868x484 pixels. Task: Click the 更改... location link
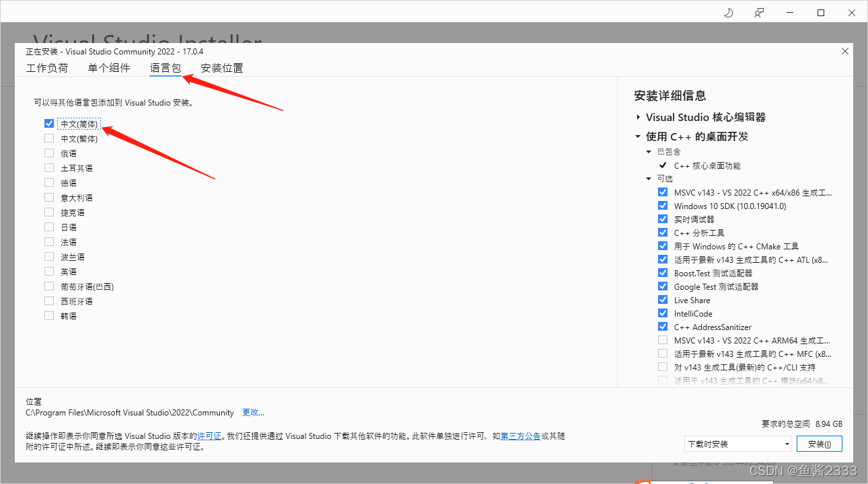[253, 413]
